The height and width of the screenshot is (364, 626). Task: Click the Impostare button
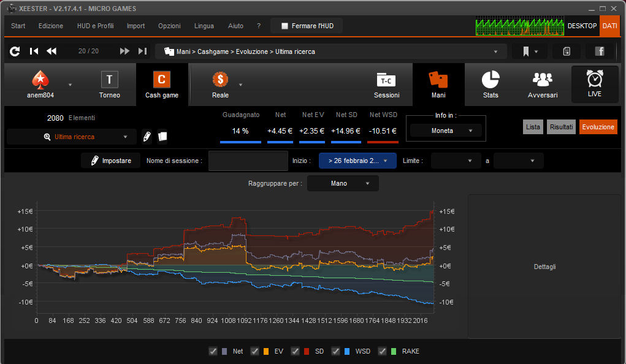[110, 161]
